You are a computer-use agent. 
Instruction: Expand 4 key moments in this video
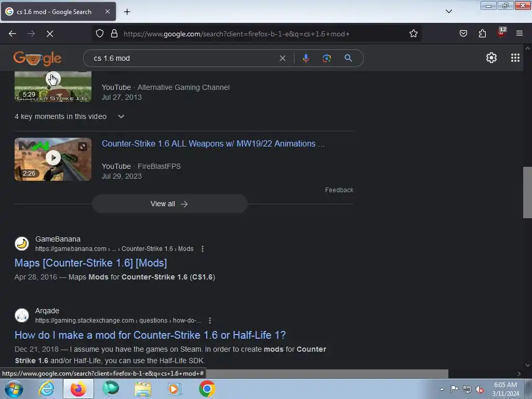pyautogui.click(x=69, y=116)
